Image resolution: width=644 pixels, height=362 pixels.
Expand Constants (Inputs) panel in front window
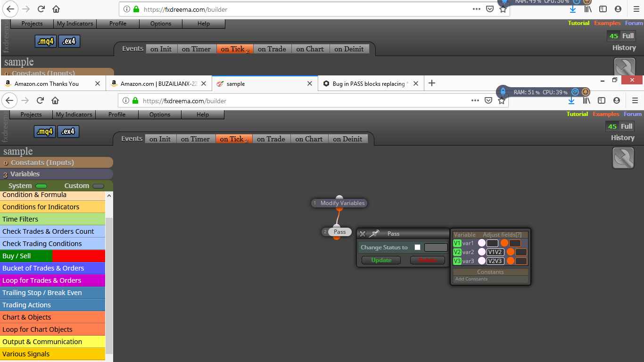point(57,163)
